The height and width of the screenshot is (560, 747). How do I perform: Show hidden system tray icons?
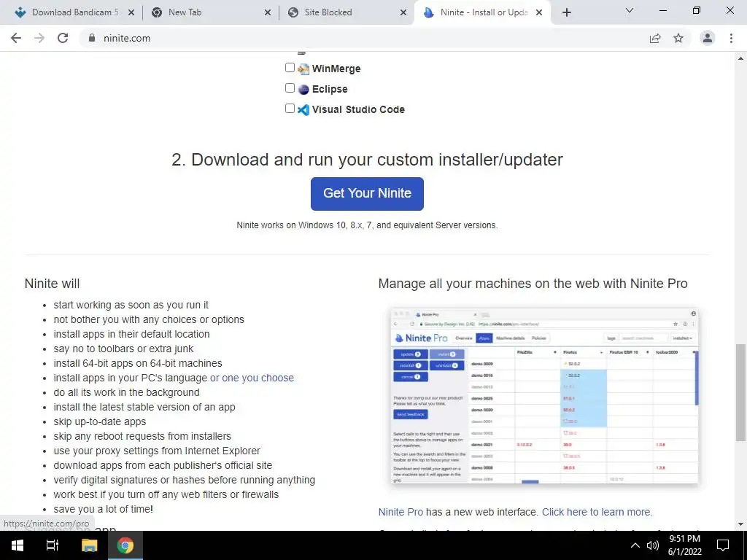click(635, 545)
